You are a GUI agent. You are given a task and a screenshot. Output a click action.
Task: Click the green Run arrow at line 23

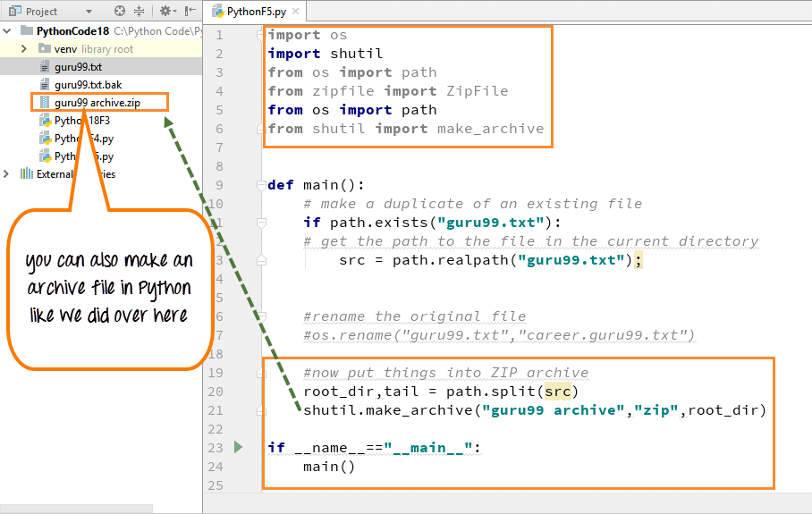coord(238,447)
